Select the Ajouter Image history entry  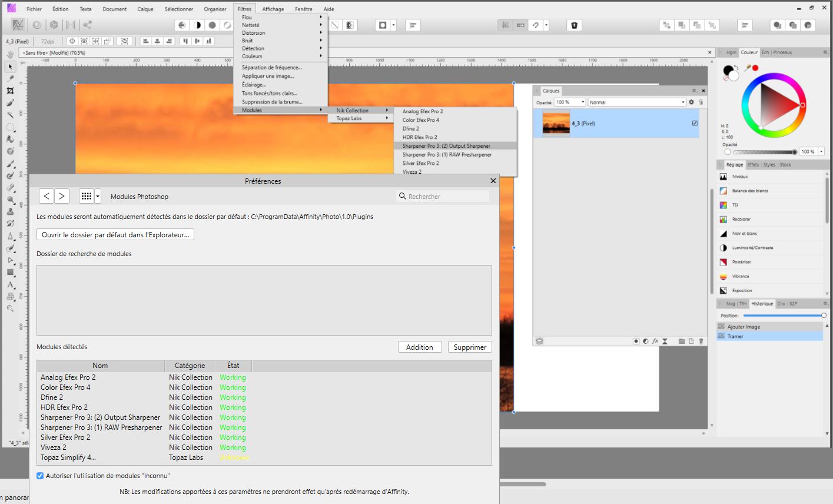[770, 327]
